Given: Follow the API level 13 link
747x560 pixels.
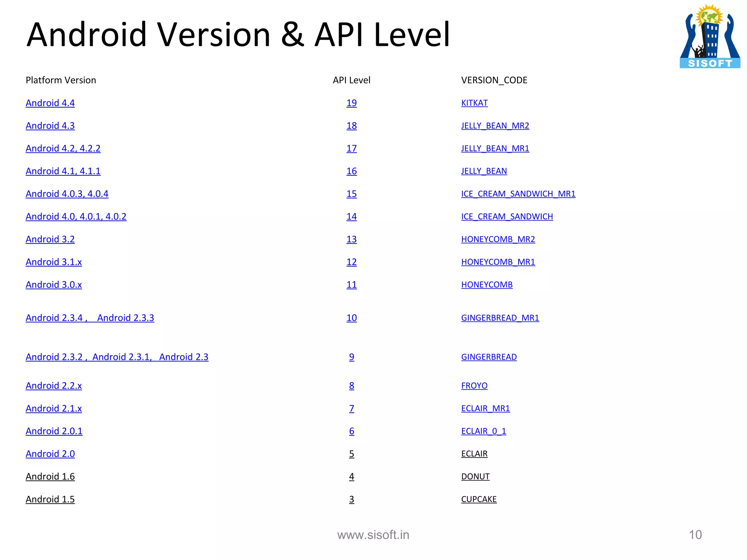Looking at the screenshot, I should click(352, 239).
